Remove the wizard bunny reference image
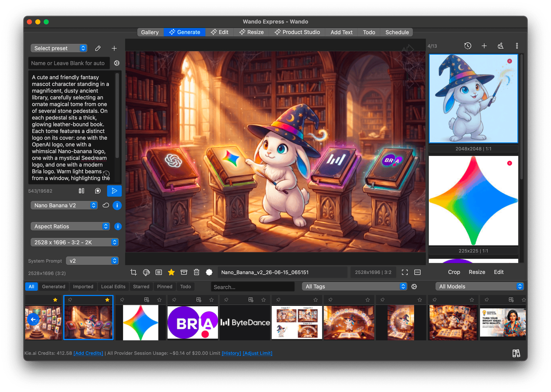 (510, 61)
